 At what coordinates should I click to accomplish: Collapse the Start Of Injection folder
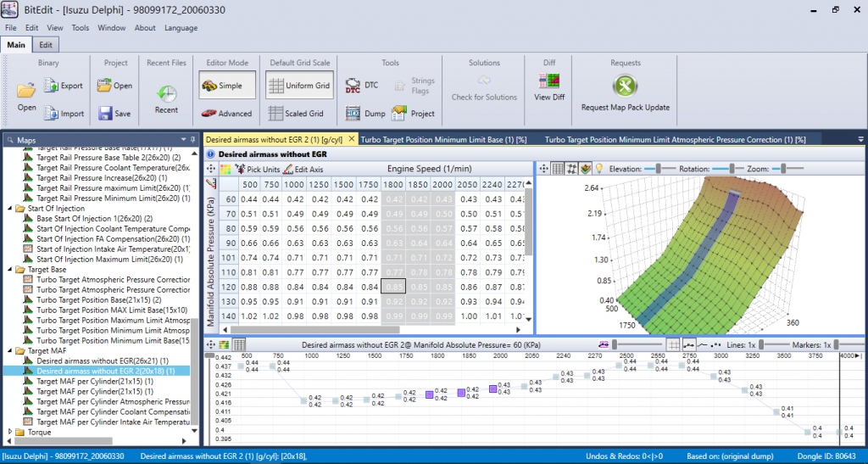point(10,209)
